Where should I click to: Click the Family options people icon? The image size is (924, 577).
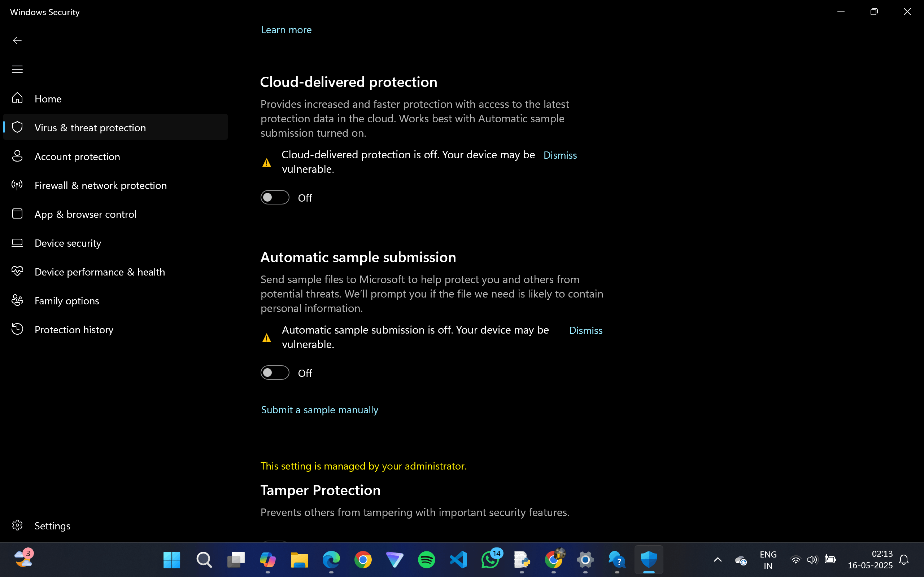pyautogui.click(x=17, y=300)
